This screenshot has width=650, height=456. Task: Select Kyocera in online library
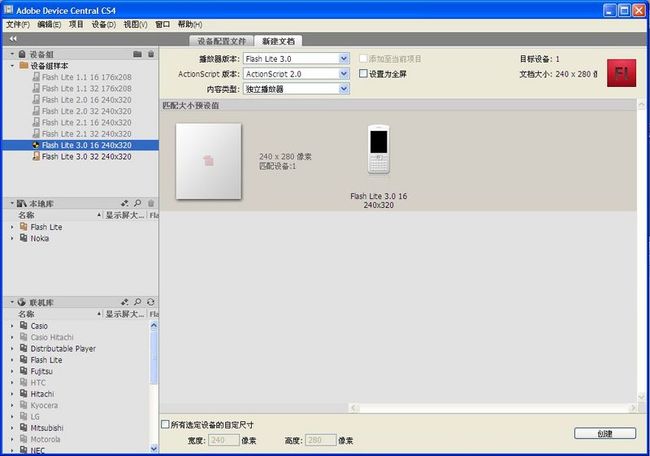pyautogui.click(x=44, y=405)
